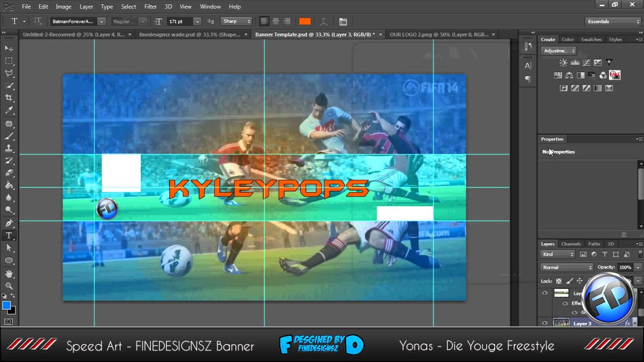This screenshot has height=362, width=644.
Task: Open the Paragraph panel icon
Action: [x=528, y=78]
